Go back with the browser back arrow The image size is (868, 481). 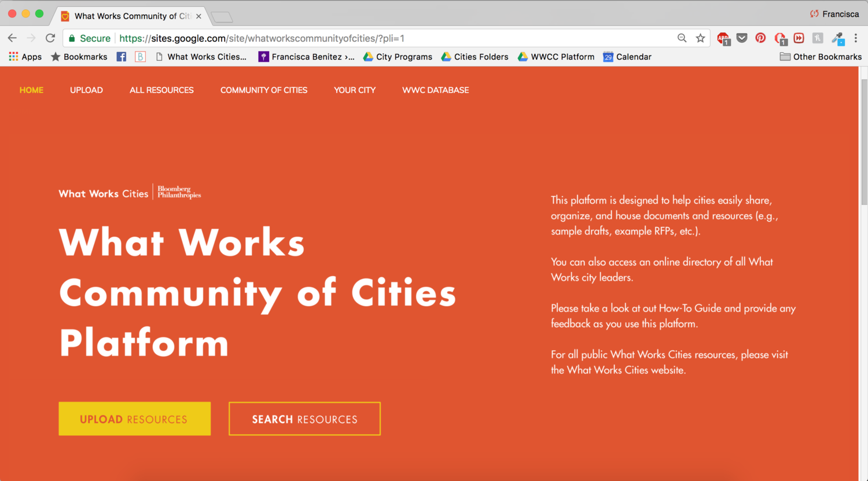click(x=12, y=38)
